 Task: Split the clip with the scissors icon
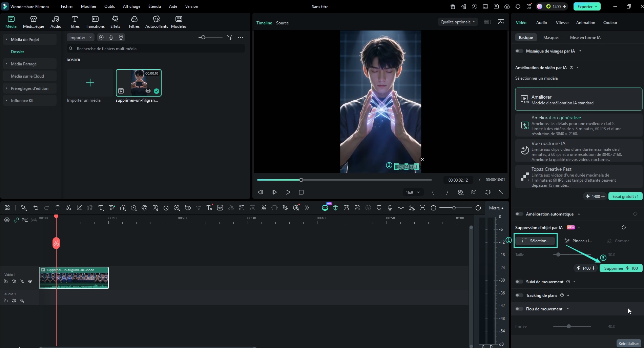(68, 208)
